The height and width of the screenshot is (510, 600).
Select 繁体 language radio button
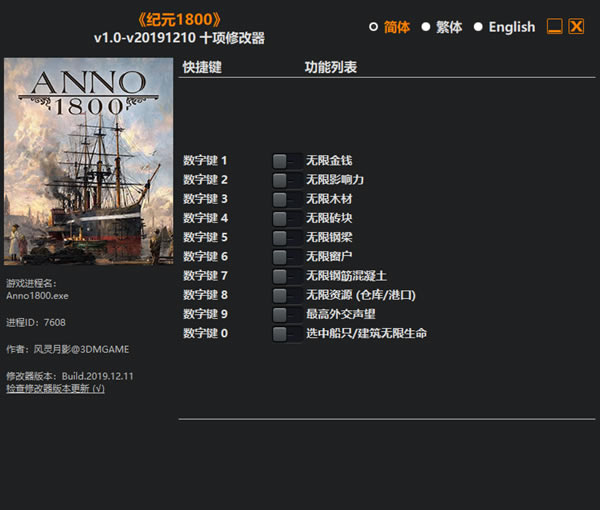click(426, 27)
